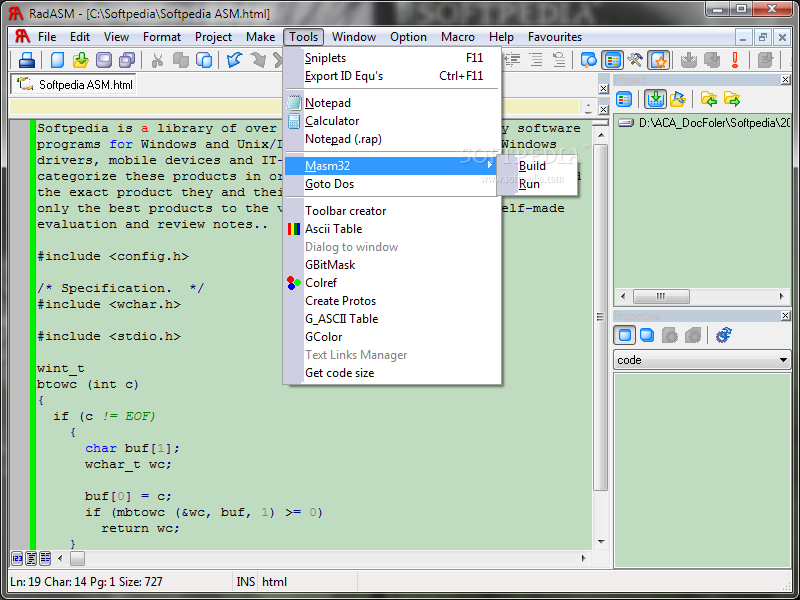Switch to the Softpedia ASM.html tab
This screenshot has height=600, width=800.
[x=74, y=84]
